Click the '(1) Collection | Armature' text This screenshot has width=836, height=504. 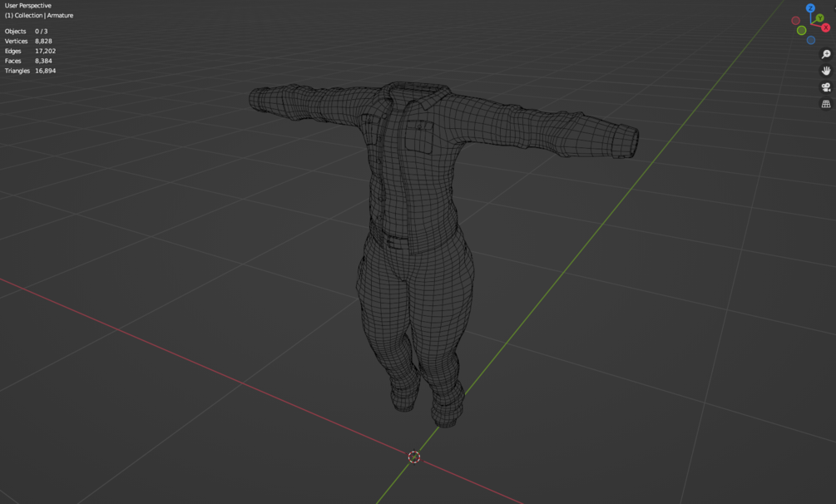click(x=39, y=16)
